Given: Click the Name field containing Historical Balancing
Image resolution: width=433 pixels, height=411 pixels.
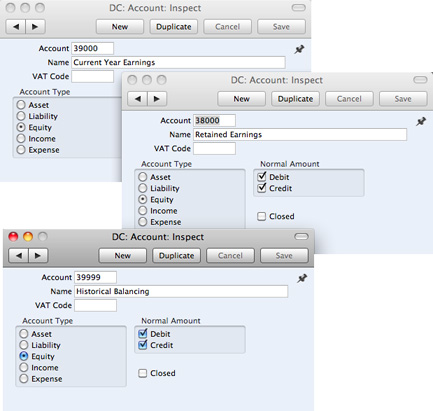Looking at the screenshot, I should pyautogui.click(x=181, y=291).
